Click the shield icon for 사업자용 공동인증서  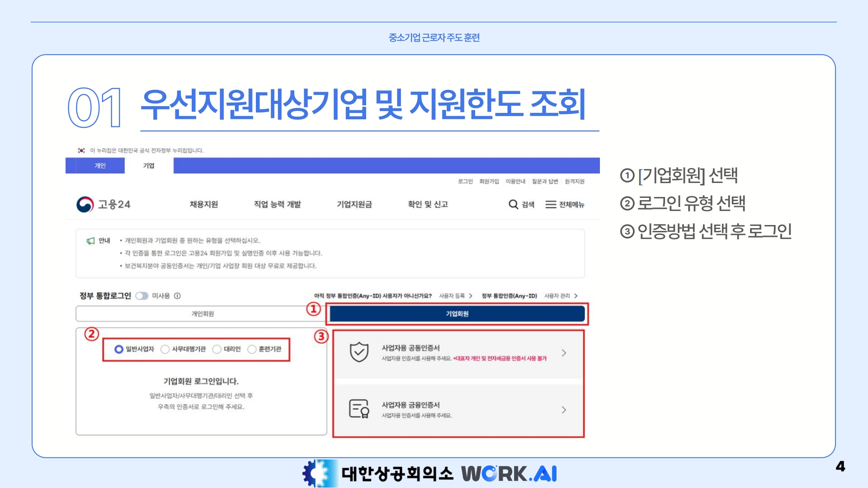(359, 352)
